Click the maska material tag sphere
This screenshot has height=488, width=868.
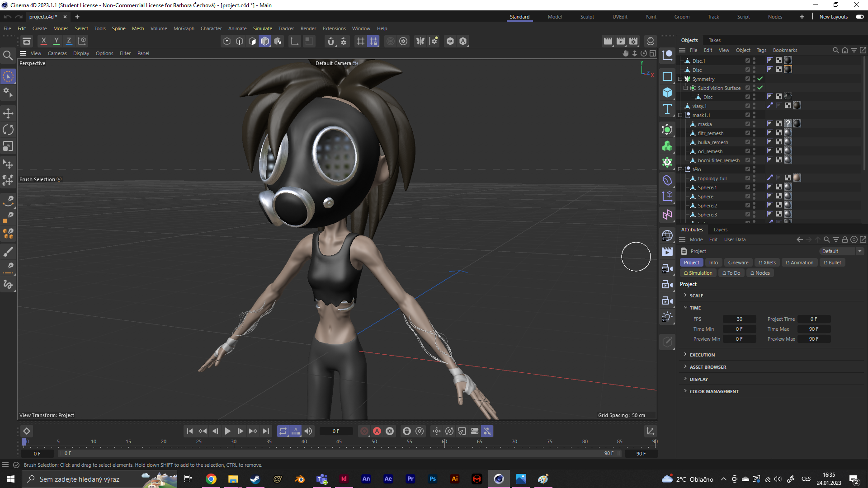pyautogui.click(x=797, y=124)
